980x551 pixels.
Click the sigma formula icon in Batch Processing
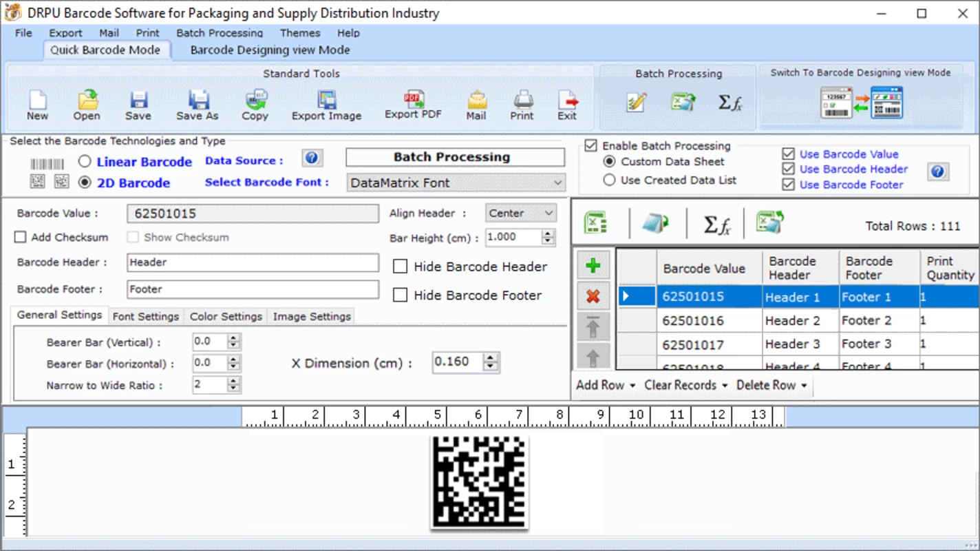tap(730, 102)
